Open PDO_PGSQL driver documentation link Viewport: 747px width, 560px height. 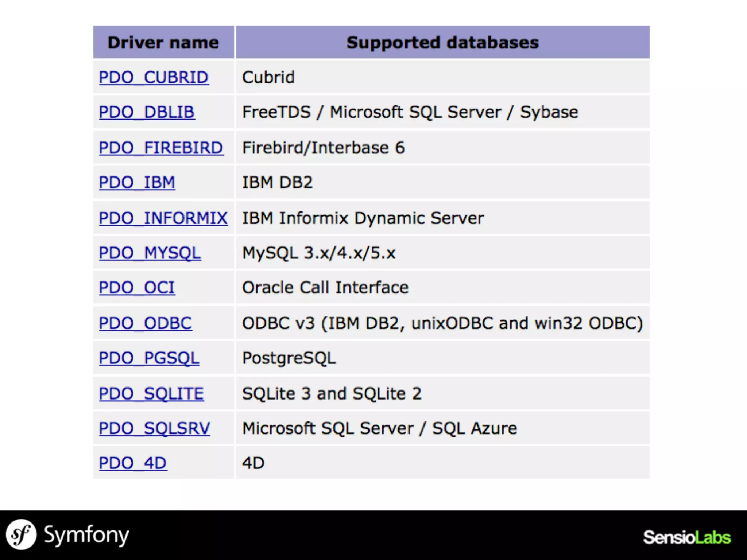click(x=149, y=358)
